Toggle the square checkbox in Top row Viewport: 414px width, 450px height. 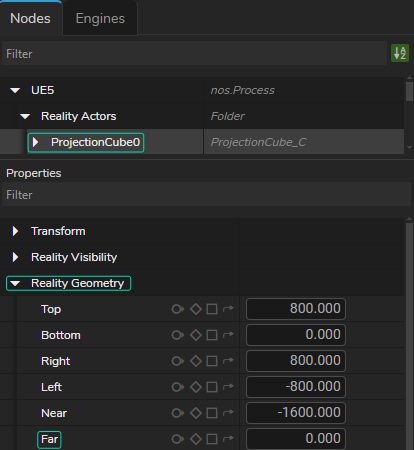[x=212, y=309]
